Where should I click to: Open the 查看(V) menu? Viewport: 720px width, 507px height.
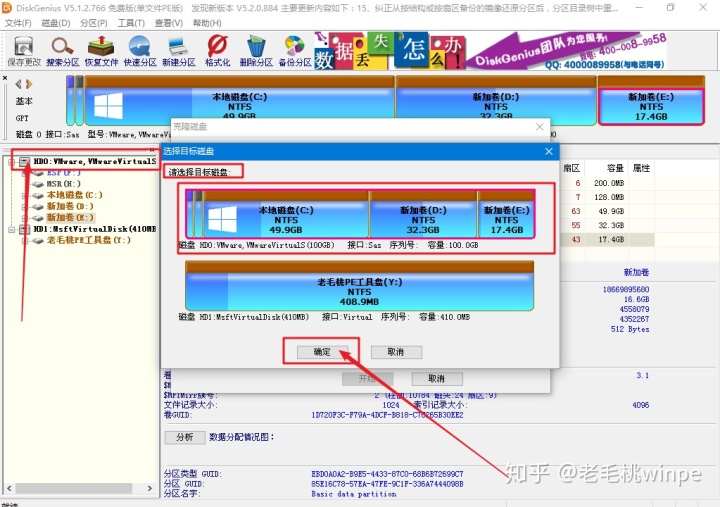pyautogui.click(x=169, y=23)
